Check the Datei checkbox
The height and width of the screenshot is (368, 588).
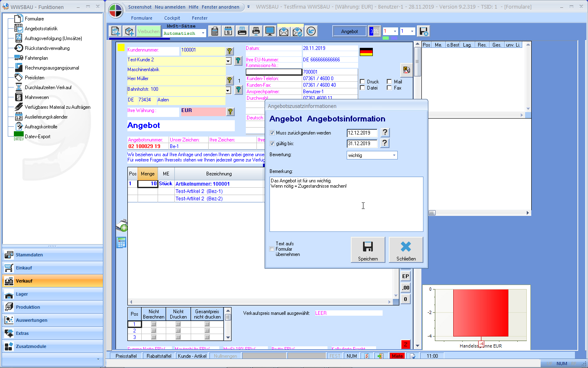coord(362,88)
